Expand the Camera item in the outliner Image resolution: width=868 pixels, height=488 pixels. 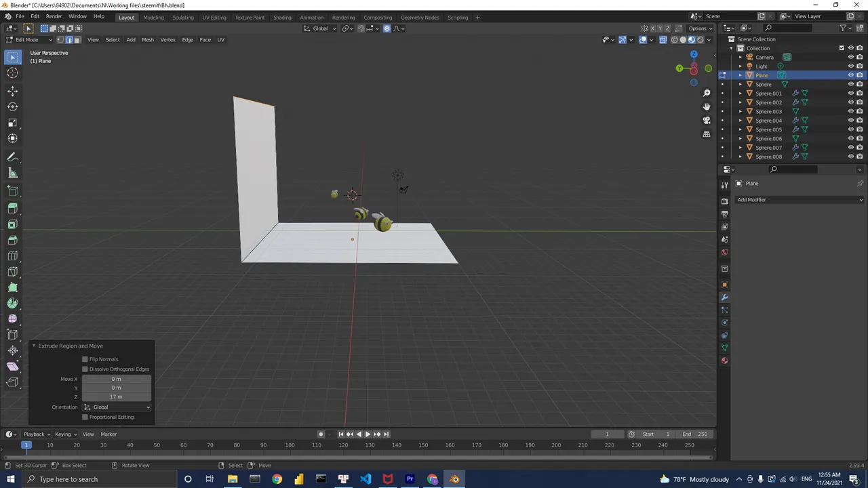(x=741, y=57)
